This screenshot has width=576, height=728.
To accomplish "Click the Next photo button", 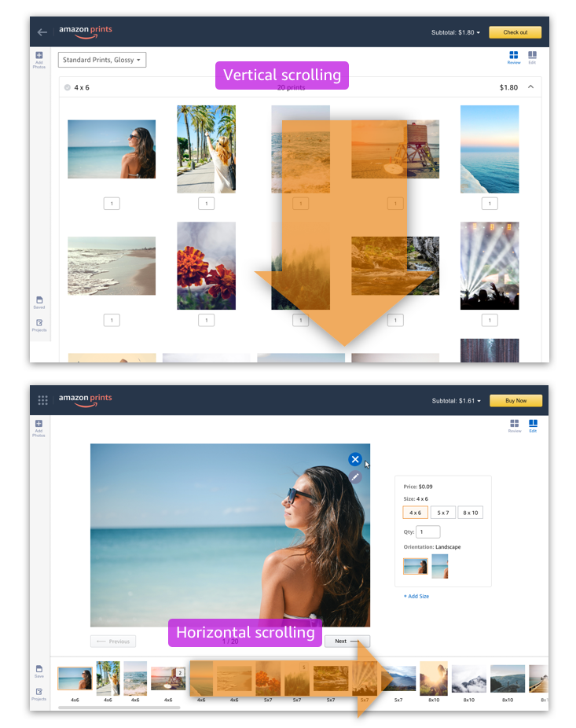I will coord(347,642).
